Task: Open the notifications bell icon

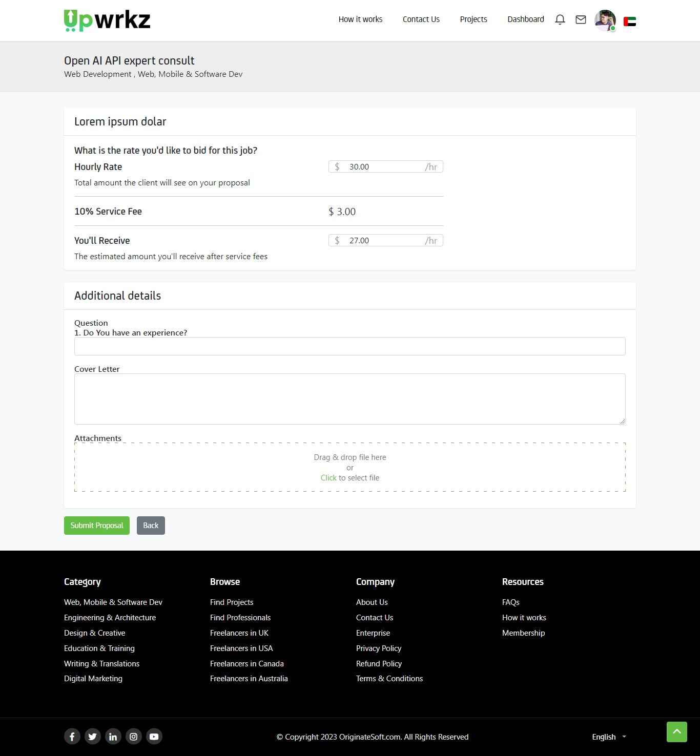Action: coord(560,19)
